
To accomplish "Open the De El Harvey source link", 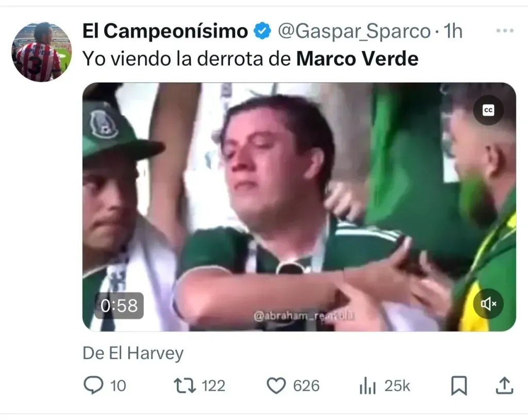I will click(x=133, y=353).
